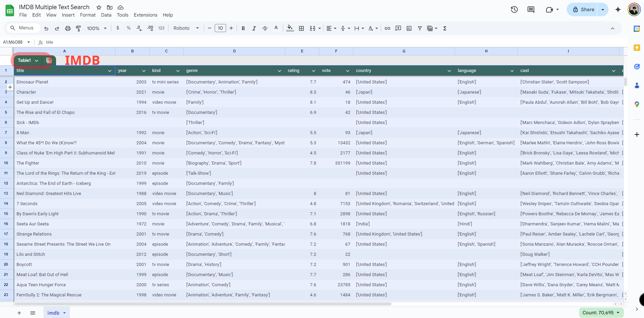The image size is (644, 318).
Task: Open the zoom 100% dropdown
Action: point(97,28)
